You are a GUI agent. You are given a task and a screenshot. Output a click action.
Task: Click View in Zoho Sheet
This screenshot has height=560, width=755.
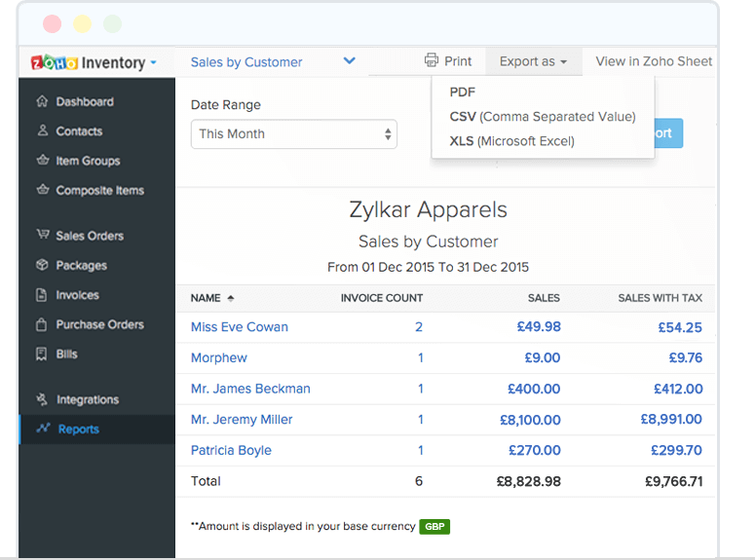click(x=654, y=61)
